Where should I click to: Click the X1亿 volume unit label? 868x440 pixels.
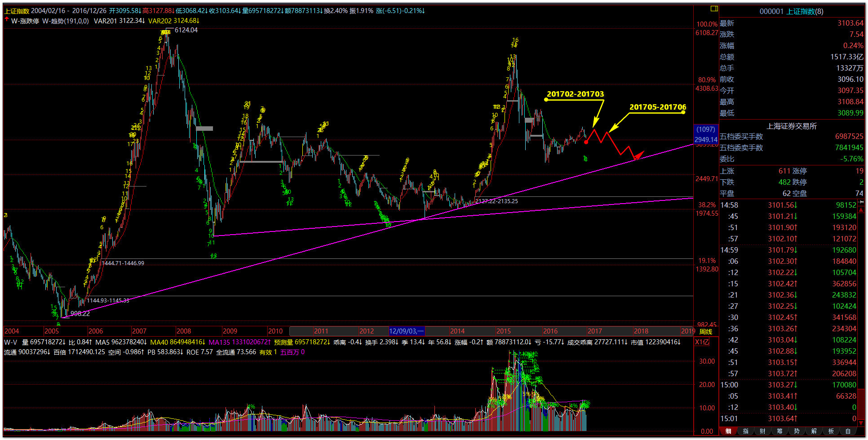click(702, 342)
